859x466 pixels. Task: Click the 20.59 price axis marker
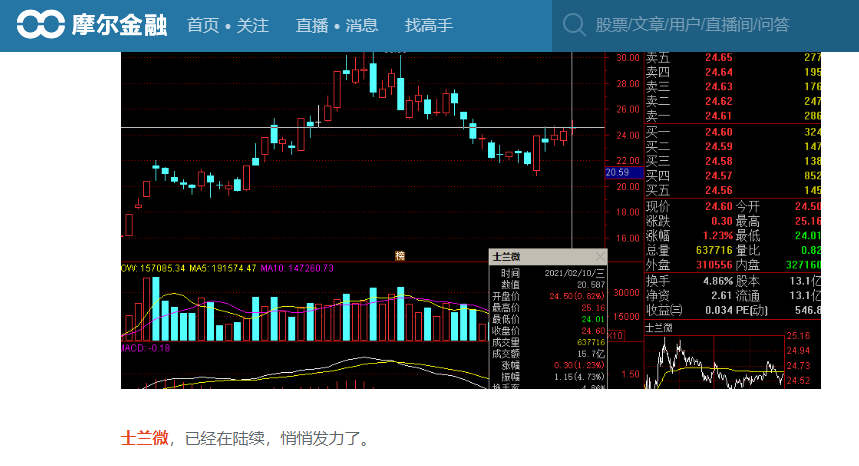click(623, 172)
